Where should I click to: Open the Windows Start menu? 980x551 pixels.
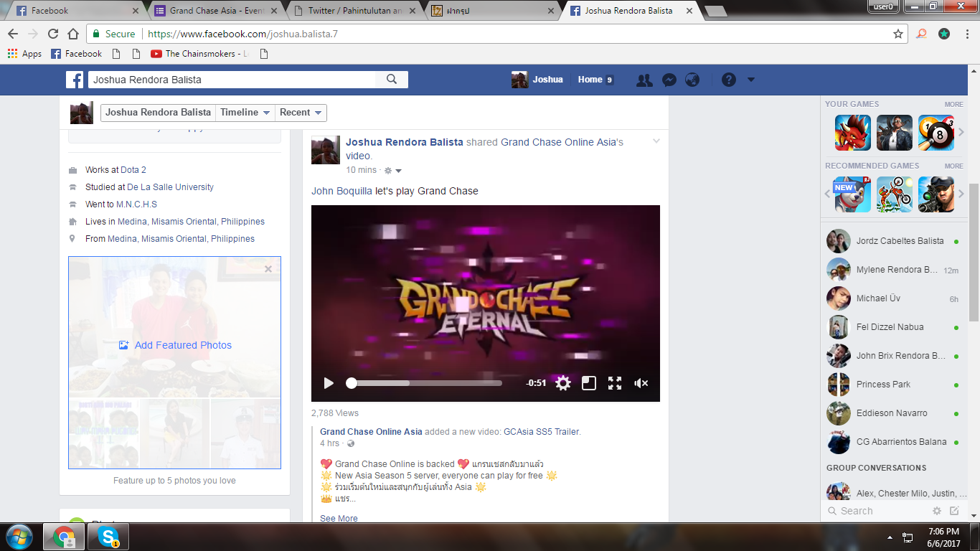(18, 537)
